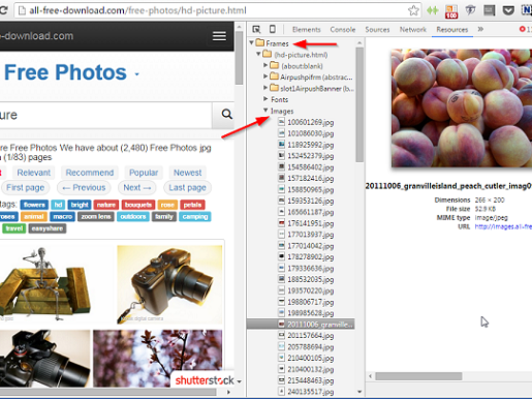
Task: Open the image URL link in preview
Action: tap(503, 227)
